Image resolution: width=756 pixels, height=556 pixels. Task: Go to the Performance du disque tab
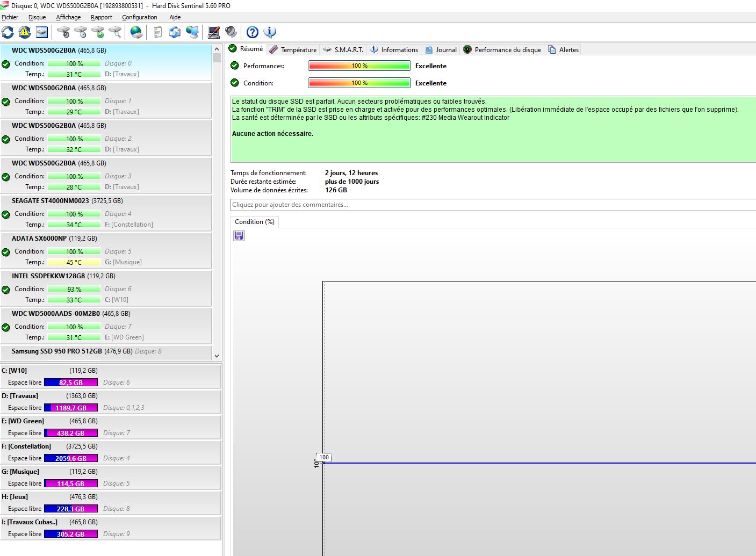pos(502,49)
